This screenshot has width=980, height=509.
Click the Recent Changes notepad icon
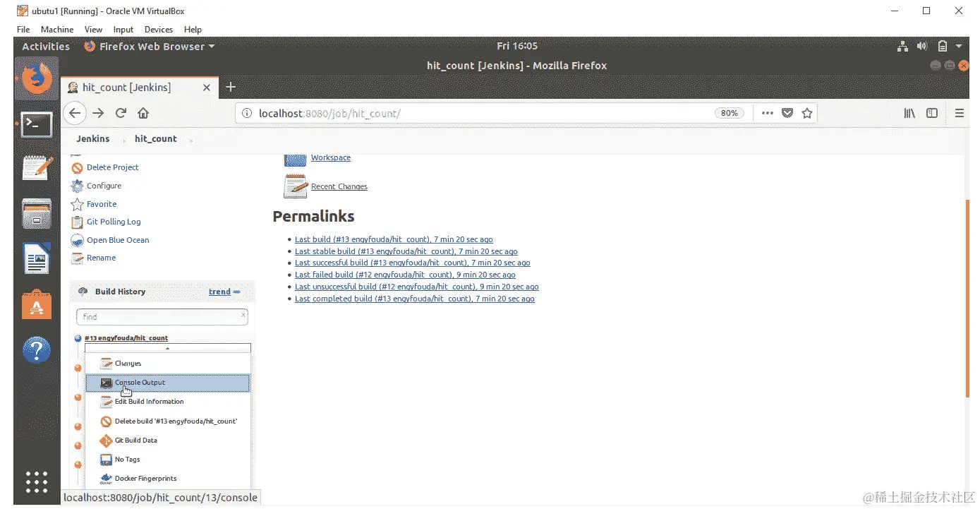click(x=295, y=186)
